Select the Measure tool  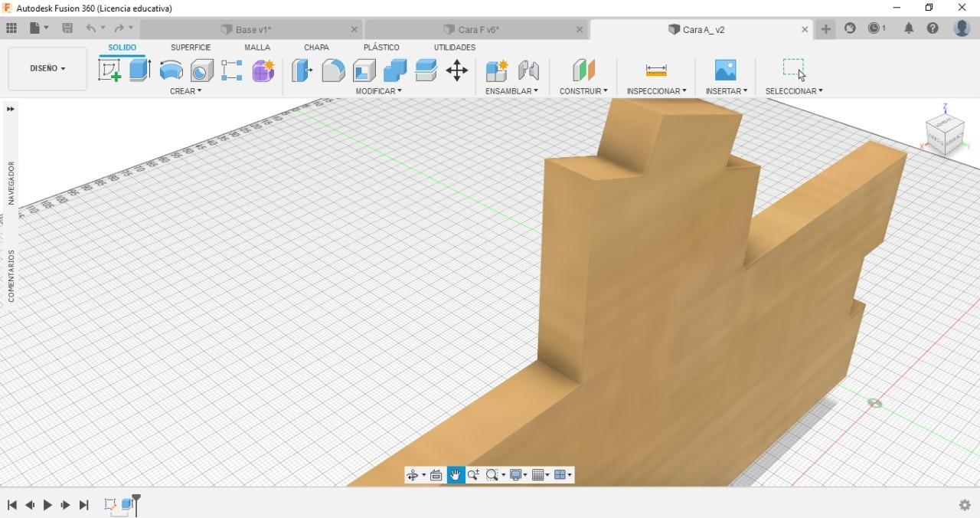click(656, 70)
